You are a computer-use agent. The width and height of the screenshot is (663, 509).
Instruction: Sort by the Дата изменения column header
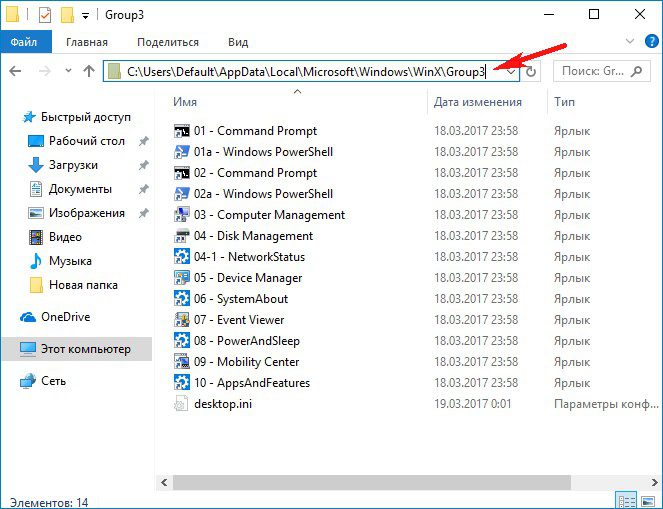[478, 102]
